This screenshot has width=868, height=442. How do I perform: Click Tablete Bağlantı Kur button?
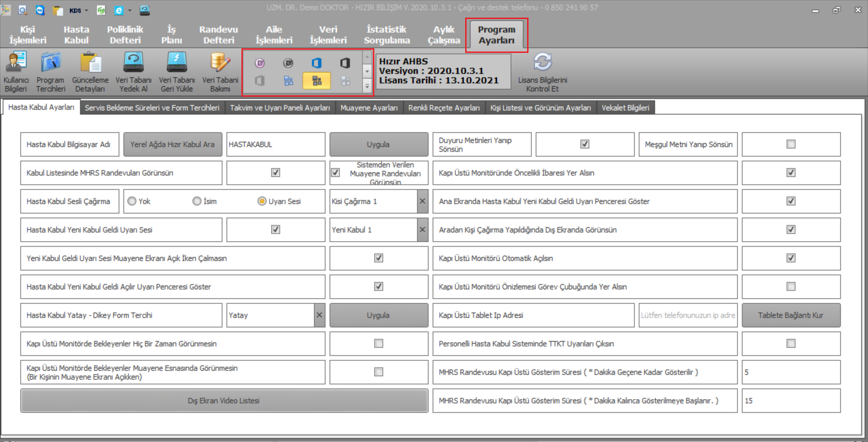791,315
